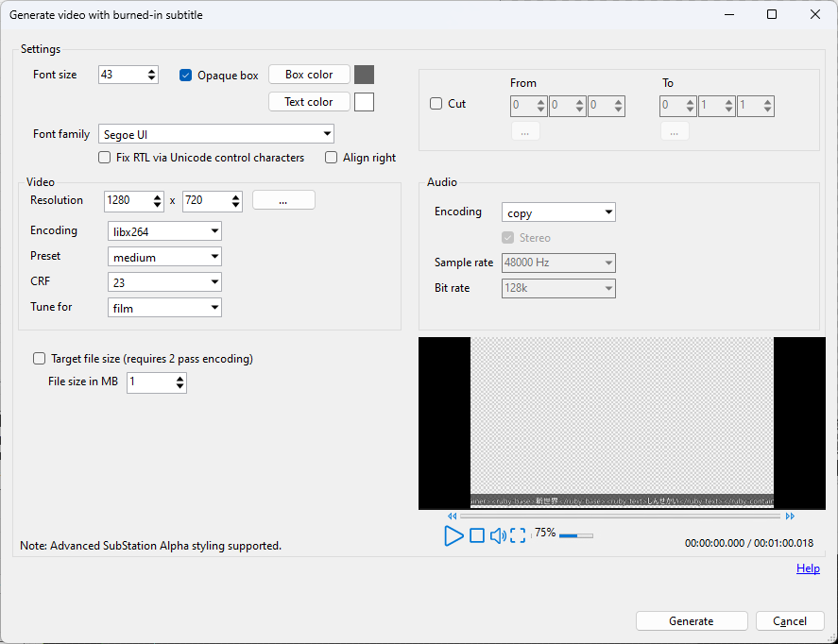Skip forward in the preview timeline
This screenshot has width=838, height=644.
[x=791, y=516]
